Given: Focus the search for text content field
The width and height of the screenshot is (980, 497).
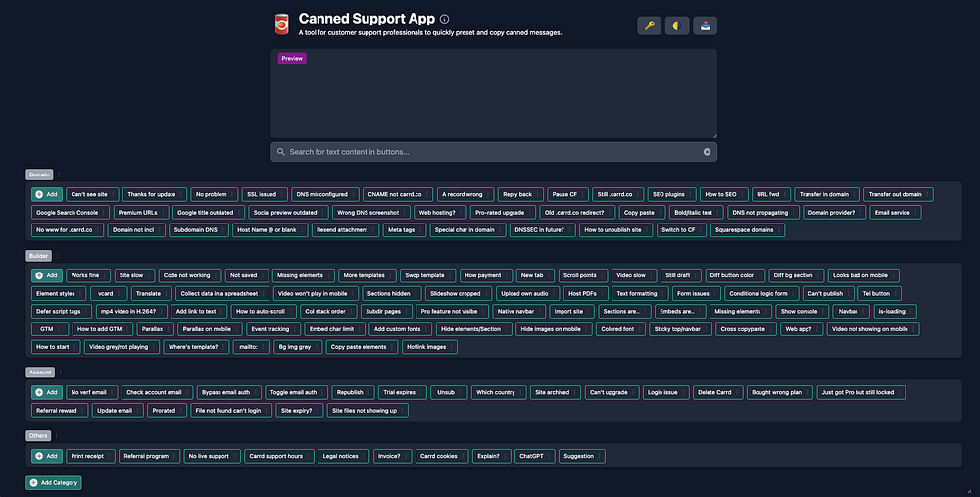Looking at the screenshot, I should [x=494, y=152].
